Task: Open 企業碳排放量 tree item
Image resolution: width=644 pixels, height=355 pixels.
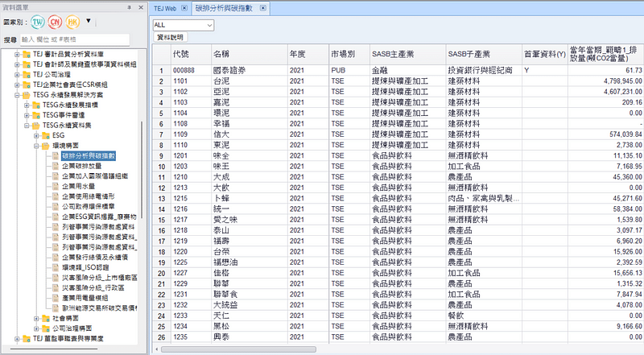Action: point(82,166)
